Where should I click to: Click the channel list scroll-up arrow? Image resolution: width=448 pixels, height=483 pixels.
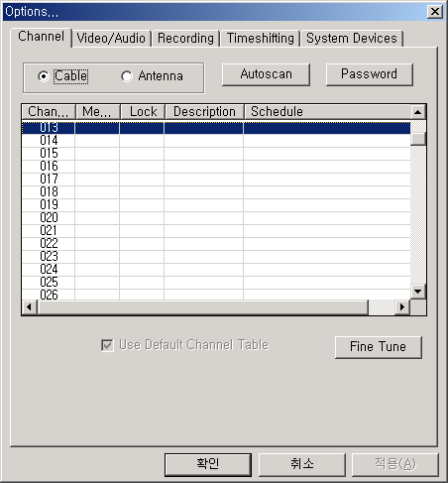tap(418, 112)
